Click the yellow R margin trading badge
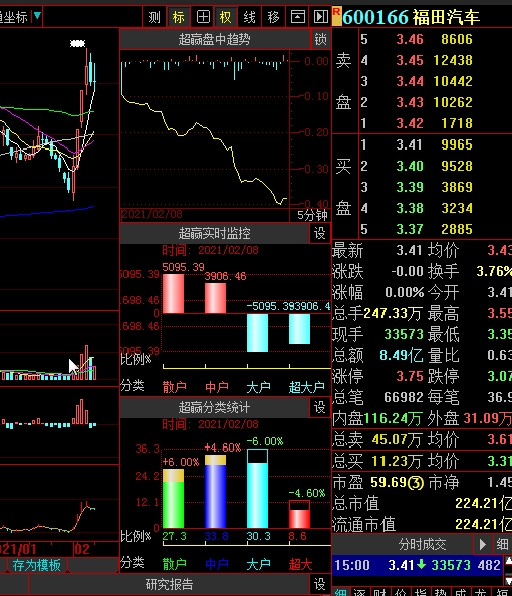 tap(336, 17)
